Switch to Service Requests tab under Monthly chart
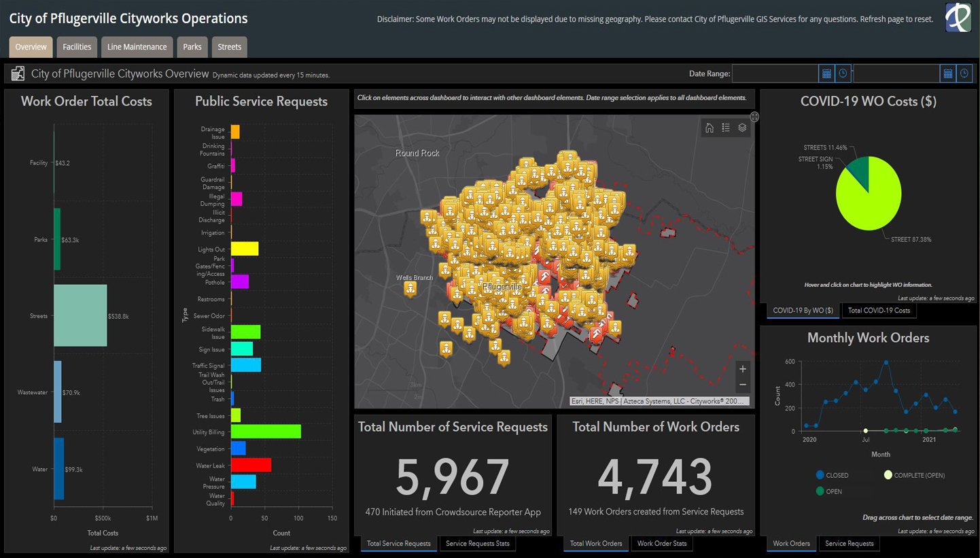The height and width of the screenshot is (558, 980). point(849,543)
